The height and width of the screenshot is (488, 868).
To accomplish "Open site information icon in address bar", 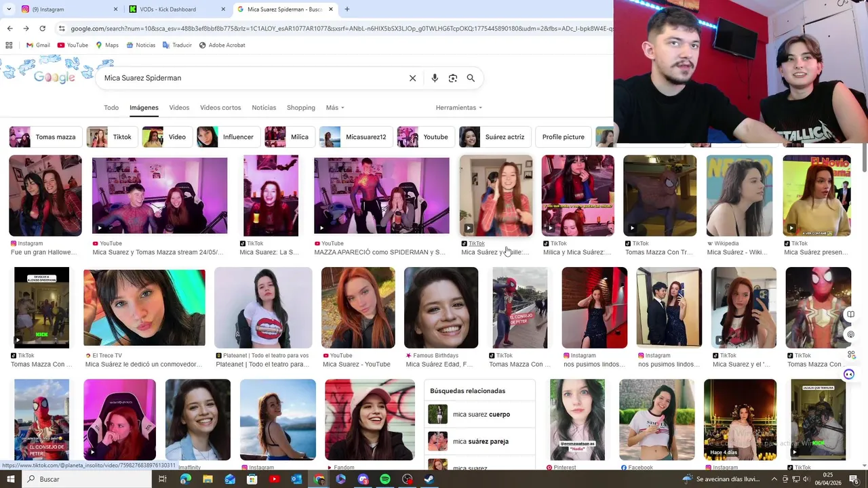I will tap(62, 28).
